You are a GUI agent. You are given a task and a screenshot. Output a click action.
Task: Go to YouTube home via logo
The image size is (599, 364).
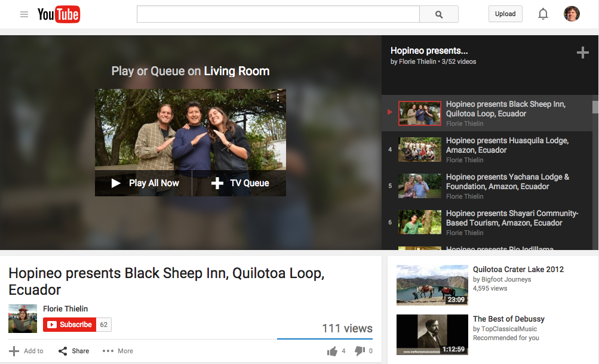click(x=59, y=14)
